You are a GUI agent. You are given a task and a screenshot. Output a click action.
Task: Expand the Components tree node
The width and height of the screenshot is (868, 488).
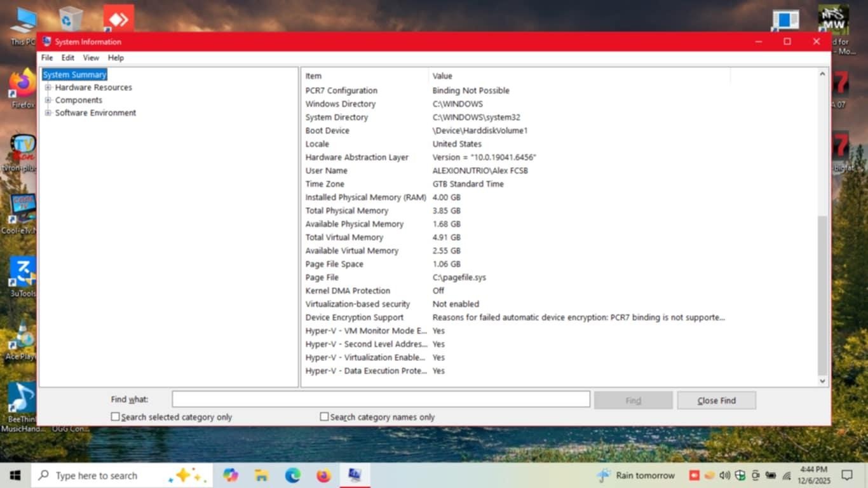coord(48,100)
